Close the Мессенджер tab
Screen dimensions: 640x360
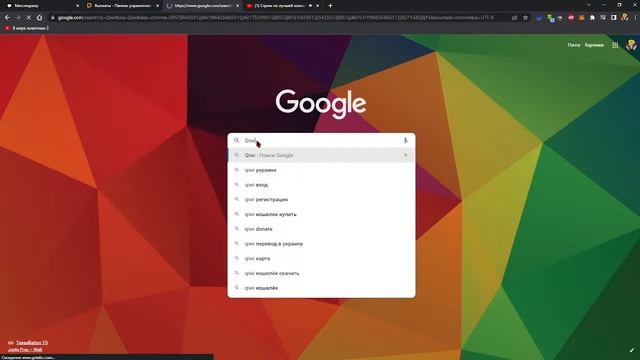pyautogui.click(x=78, y=6)
